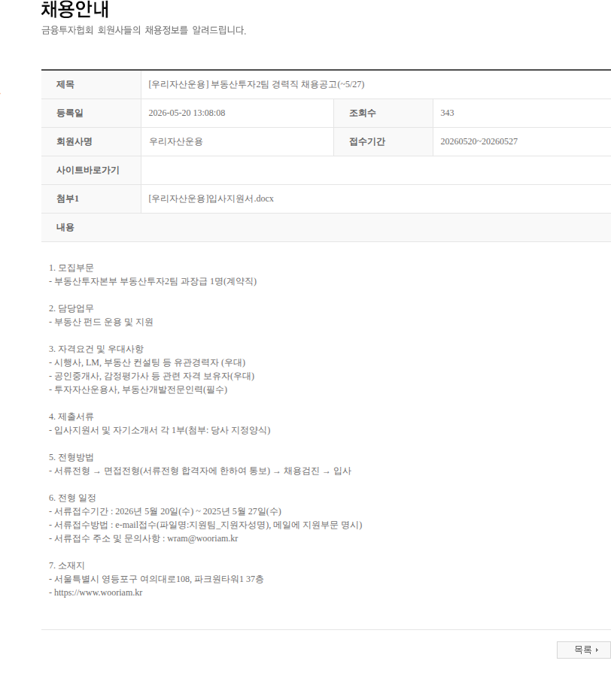The height and width of the screenshot is (700, 611).
Task: Click the line '부동산 펀드 운용 및 지원'
Action: pos(101,322)
